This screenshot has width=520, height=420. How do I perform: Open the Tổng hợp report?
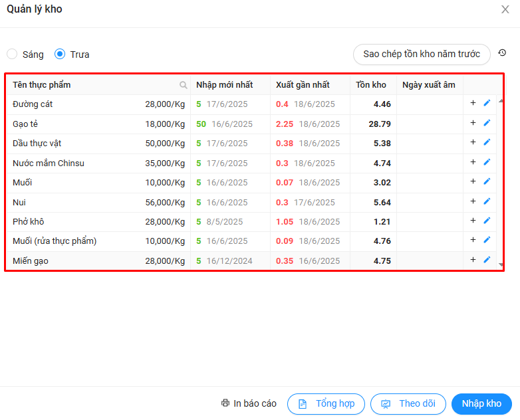point(326,403)
